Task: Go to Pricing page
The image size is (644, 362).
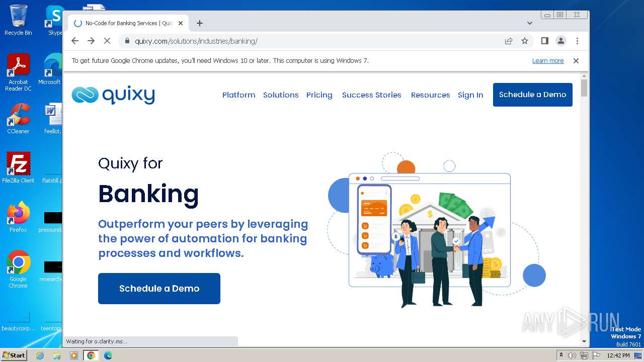Action: click(319, 95)
